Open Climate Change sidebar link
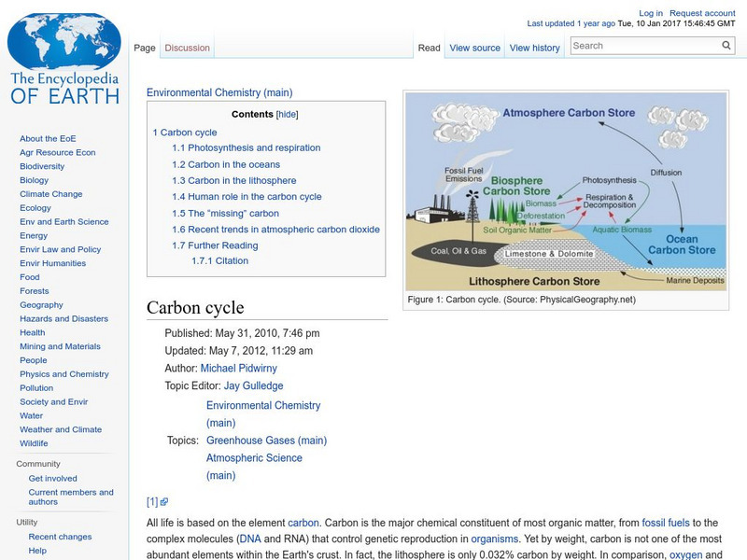Screen dimensions: 747x560 point(51,194)
